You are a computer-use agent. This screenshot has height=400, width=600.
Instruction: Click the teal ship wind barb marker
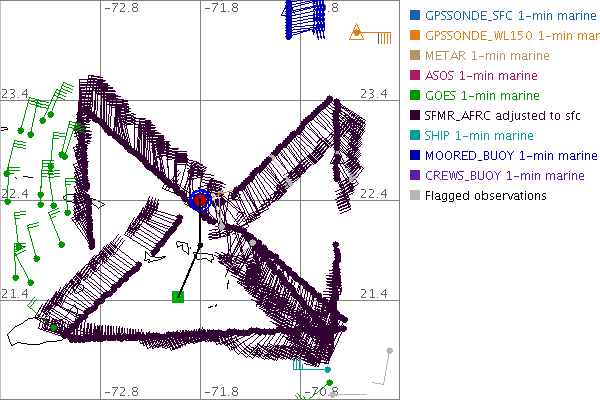point(327,370)
